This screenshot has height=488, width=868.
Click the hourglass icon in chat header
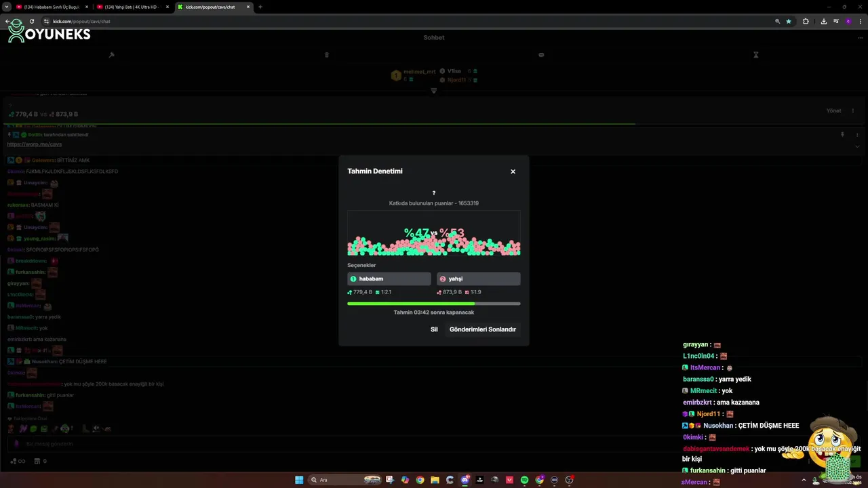[x=755, y=55]
